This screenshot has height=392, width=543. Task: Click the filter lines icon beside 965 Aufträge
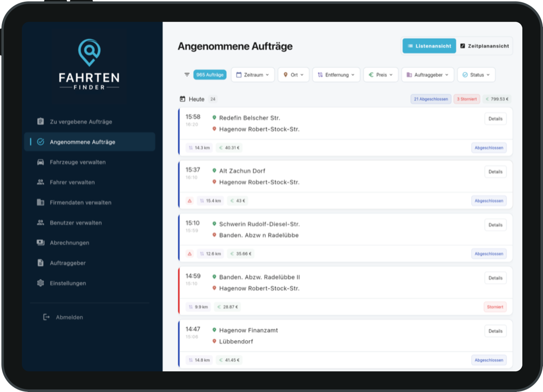pos(187,75)
